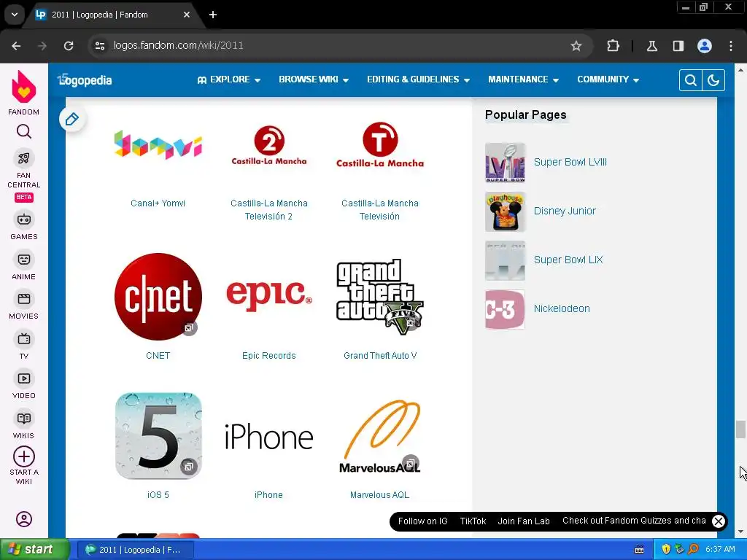Image resolution: width=747 pixels, height=560 pixels.
Task: Open Super Bowl LIX popular page
Action: [568, 260]
